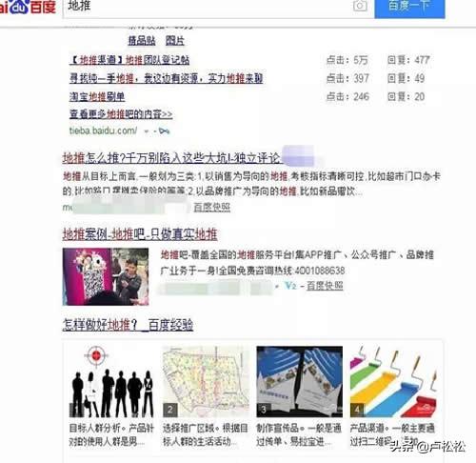Screen dimensions: 476x463
Task: Open the 精品贴 link
Action: coord(142,41)
